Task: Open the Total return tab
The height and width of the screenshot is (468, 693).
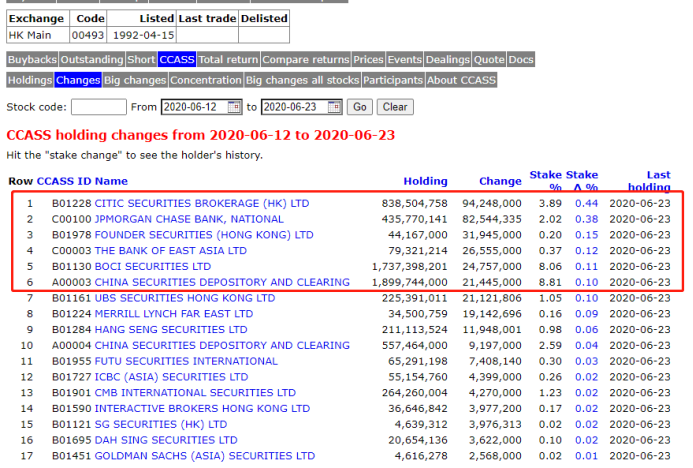Action: (228, 60)
